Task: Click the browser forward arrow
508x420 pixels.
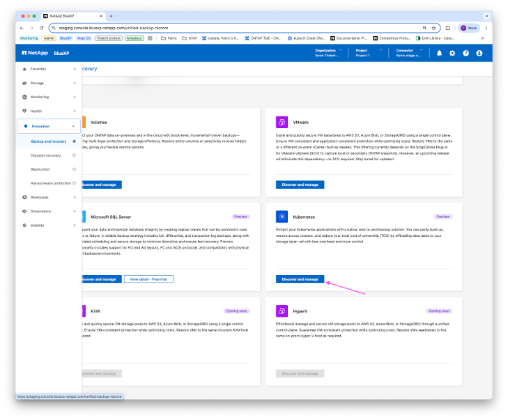Action: 31,28
